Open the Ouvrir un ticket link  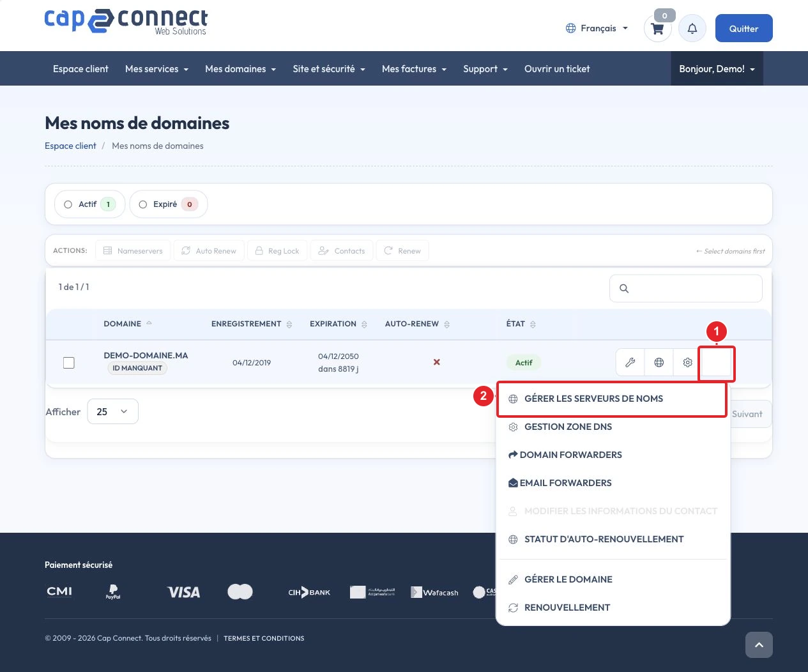[557, 69]
